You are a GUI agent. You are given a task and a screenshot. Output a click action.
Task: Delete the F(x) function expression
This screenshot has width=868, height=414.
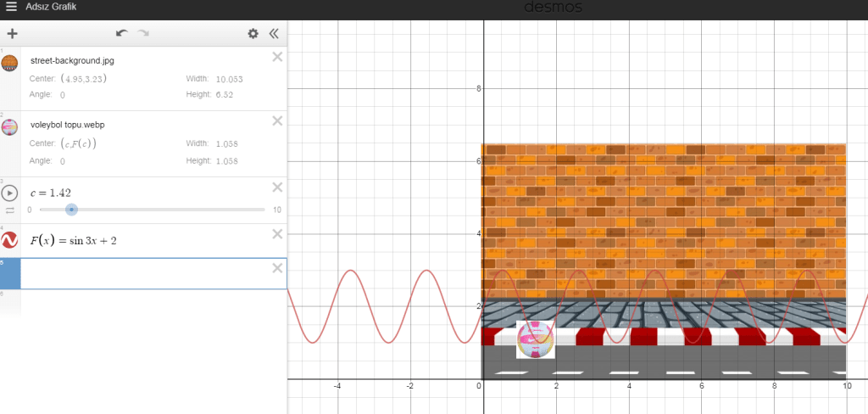[x=276, y=234]
